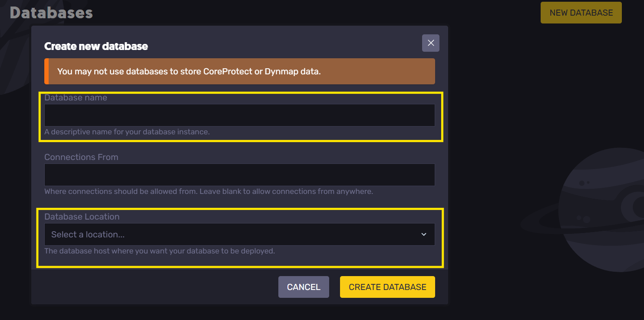This screenshot has height=320, width=644.
Task: Click the 'Connections From' label
Action: click(x=81, y=157)
